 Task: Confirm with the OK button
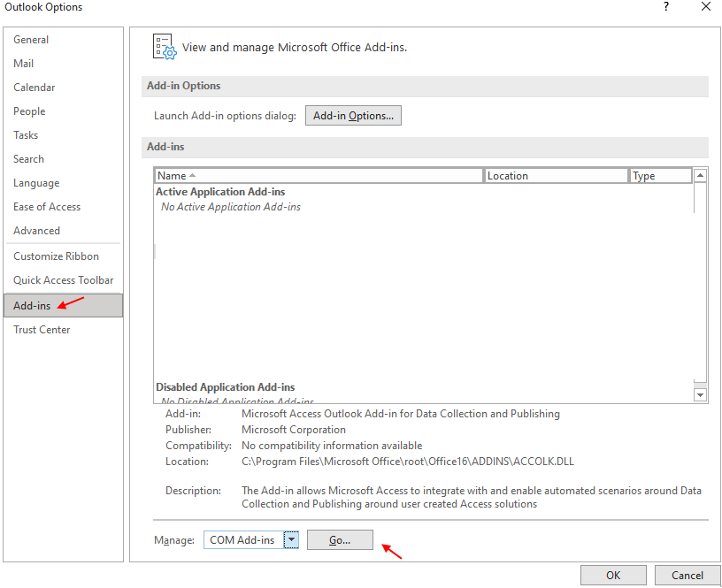[x=613, y=575]
